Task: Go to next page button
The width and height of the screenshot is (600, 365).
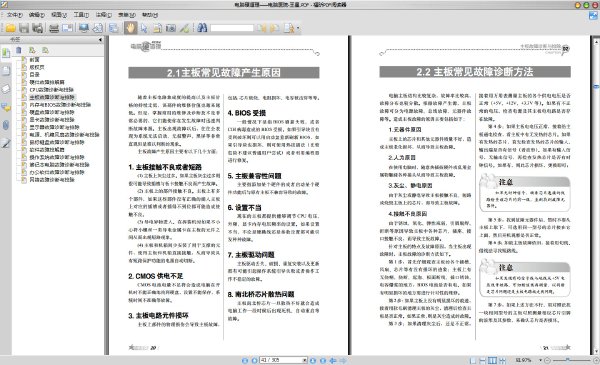Action: (x=313, y=360)
